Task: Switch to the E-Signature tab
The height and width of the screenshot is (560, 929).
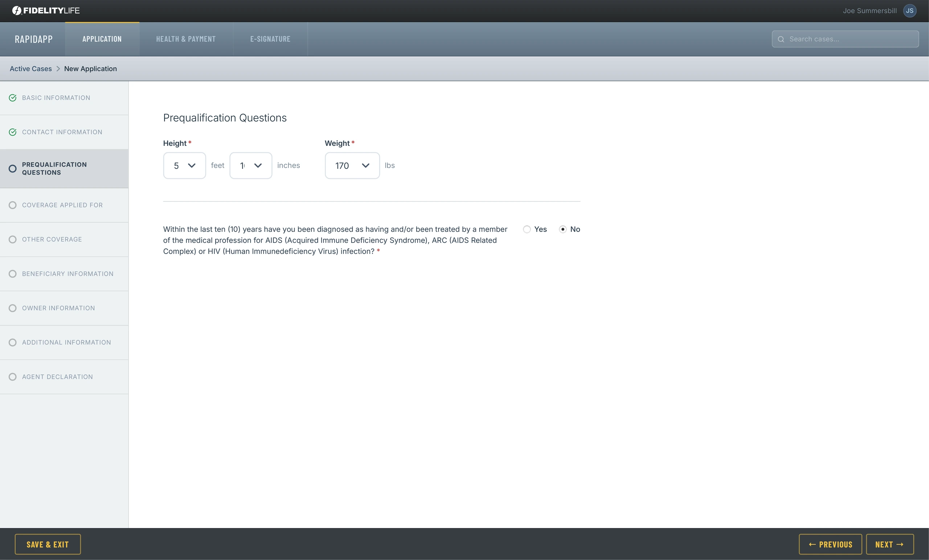Action: tap(270, 39)
